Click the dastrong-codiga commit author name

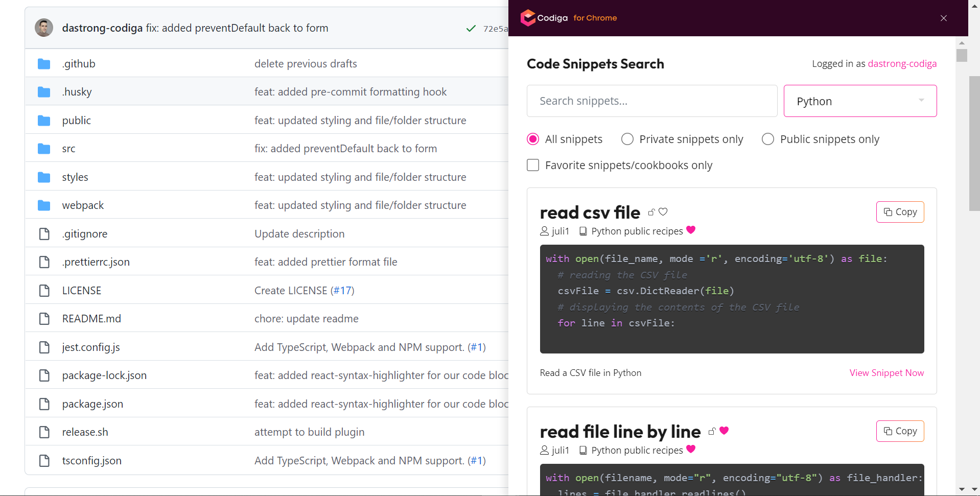pos(102,28)
